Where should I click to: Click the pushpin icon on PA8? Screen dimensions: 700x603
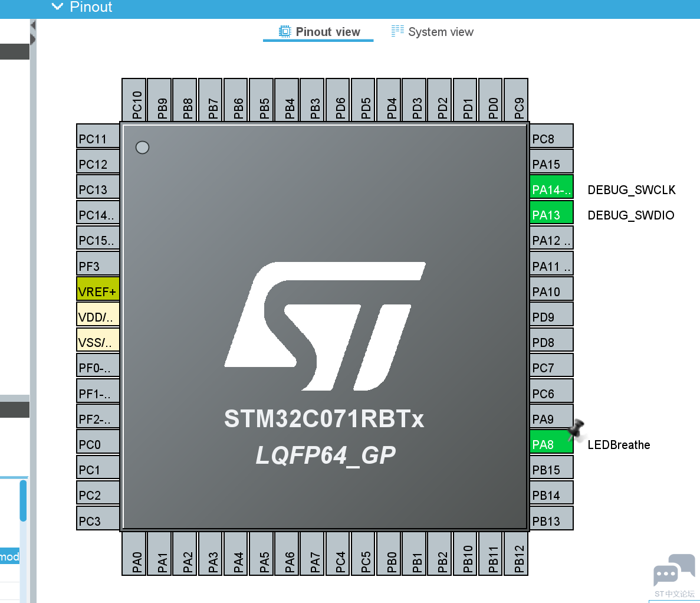click(x=576, y=430)
